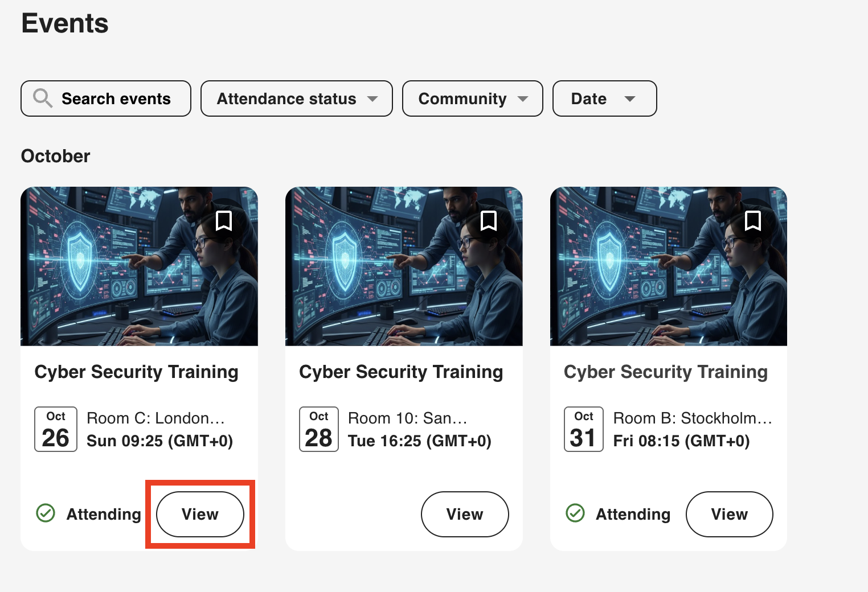Bookmark the Oct 28 Cyber Security Training event

click(489, 221)
